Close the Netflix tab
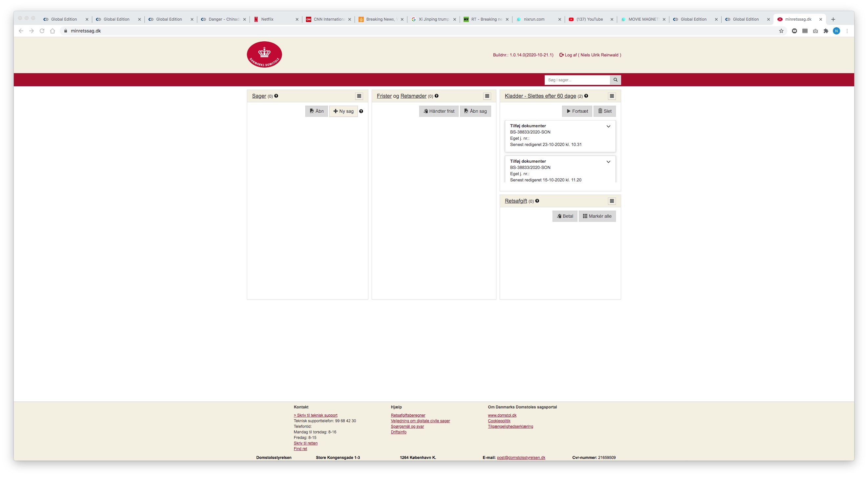The width and height of the screenshot is (868, 477). pos(297,19)
